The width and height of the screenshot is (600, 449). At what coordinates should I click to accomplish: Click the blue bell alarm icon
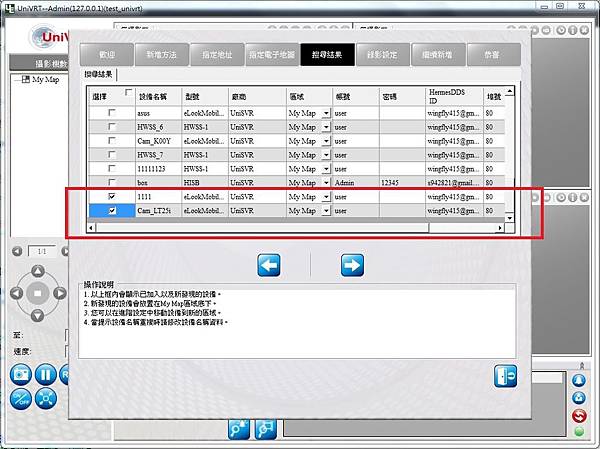click(x=579, y=380)
